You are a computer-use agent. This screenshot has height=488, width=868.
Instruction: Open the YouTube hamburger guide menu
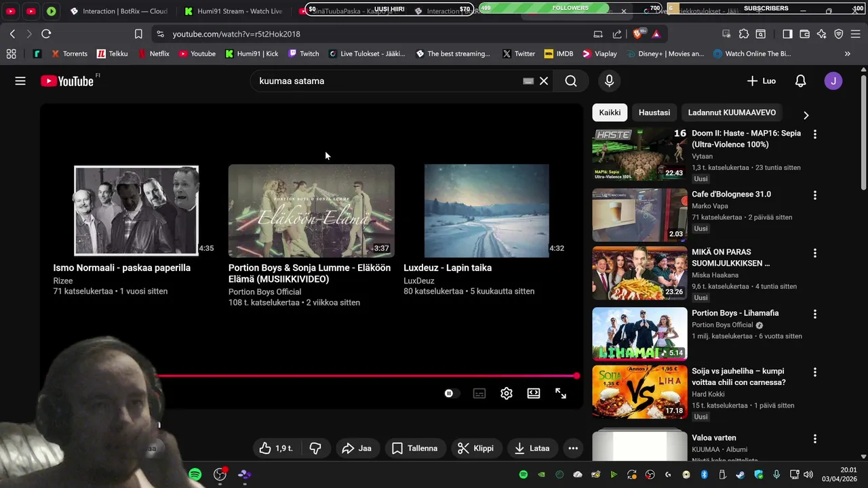point(20,81)
